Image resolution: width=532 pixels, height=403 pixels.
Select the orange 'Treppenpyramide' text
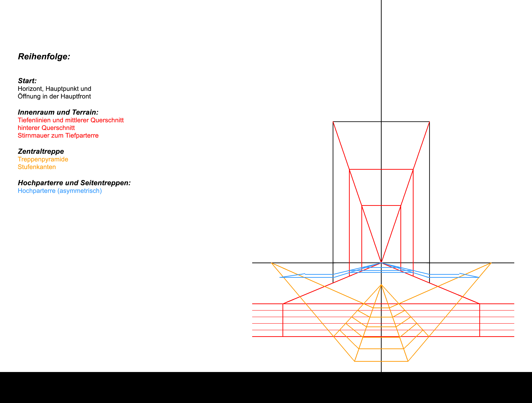[43, 159]
